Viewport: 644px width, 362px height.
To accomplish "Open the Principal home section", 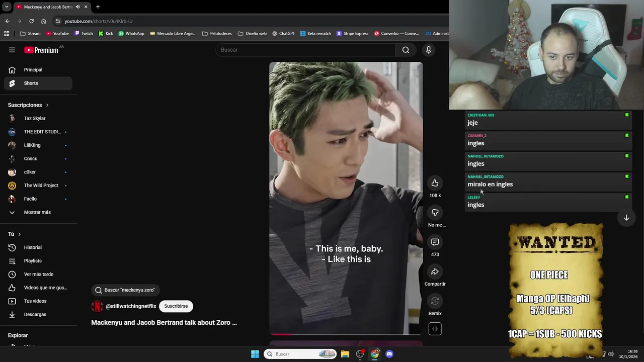I will [38, 70].
